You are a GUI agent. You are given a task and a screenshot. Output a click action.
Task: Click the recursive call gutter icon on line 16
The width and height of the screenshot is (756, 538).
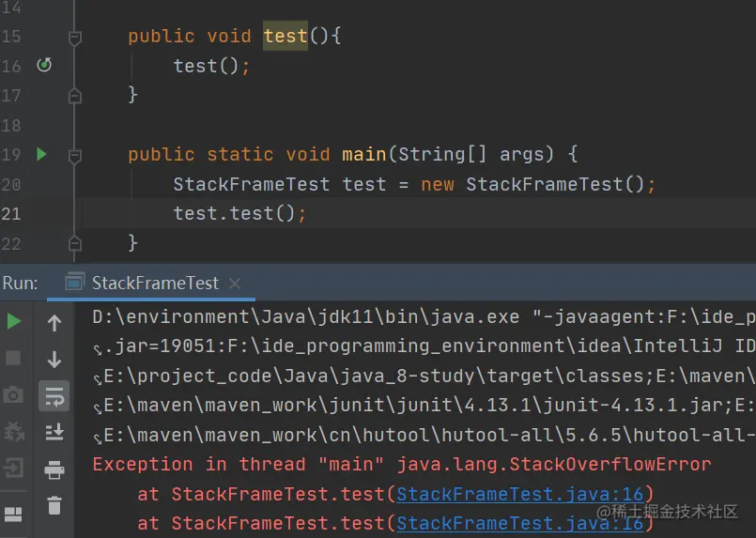pyautogui.click(x=44, y=65)
